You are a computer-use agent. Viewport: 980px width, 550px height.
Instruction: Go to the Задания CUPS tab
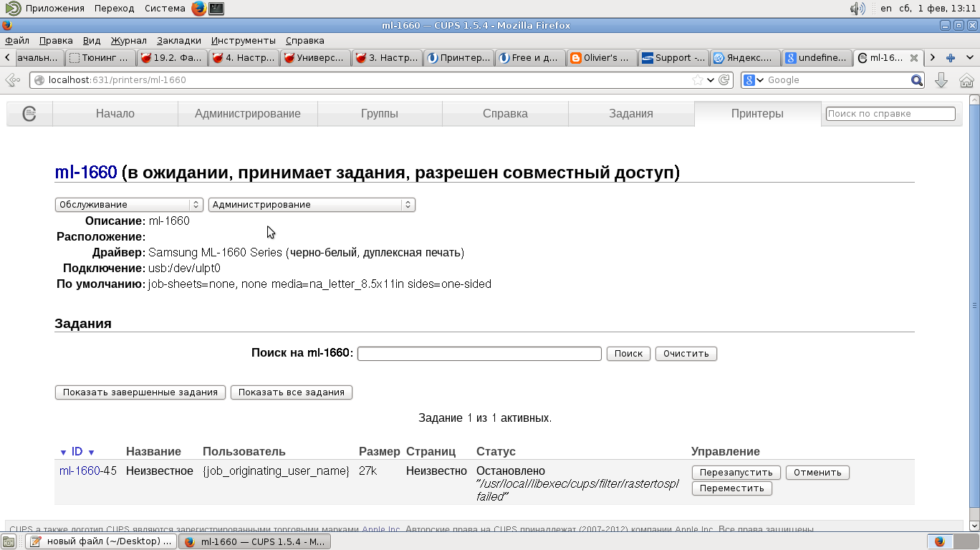tap(631, 114)
